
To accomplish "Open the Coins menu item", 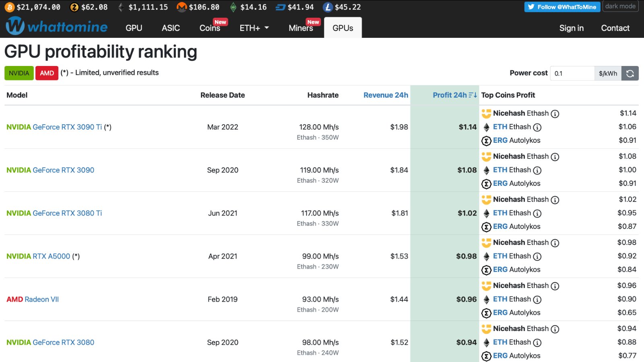I will pos(210,28).
